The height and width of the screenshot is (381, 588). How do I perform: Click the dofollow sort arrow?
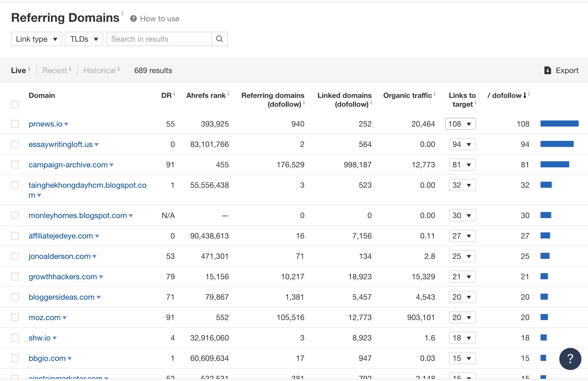pos(525,95)
